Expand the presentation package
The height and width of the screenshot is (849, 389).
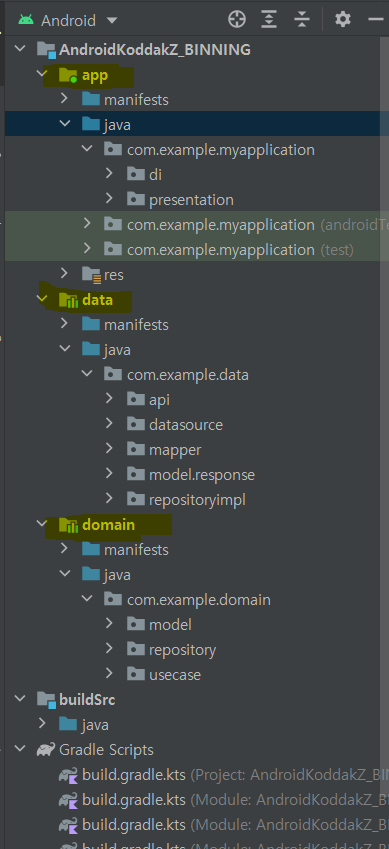point(109,199)
